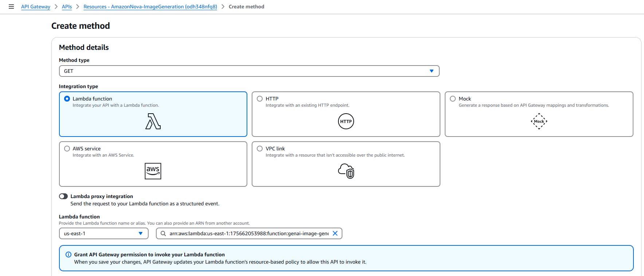
Task: Click the info icon in permission notice
Action: coord(68,255)
